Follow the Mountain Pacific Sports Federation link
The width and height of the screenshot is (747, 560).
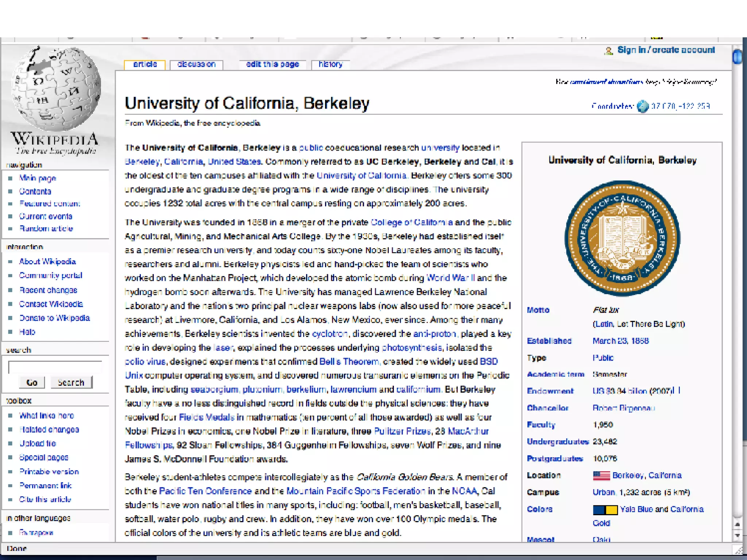tap(356, 491)
